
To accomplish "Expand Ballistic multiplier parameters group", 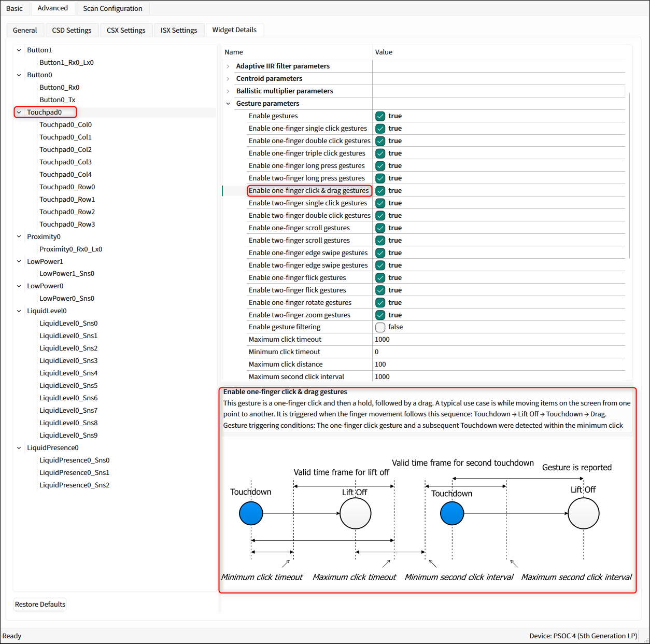I will (x=228, y=91).
